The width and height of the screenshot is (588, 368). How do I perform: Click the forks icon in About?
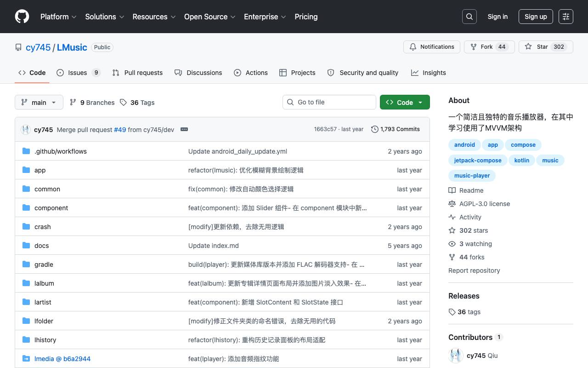tap(452, 257)
